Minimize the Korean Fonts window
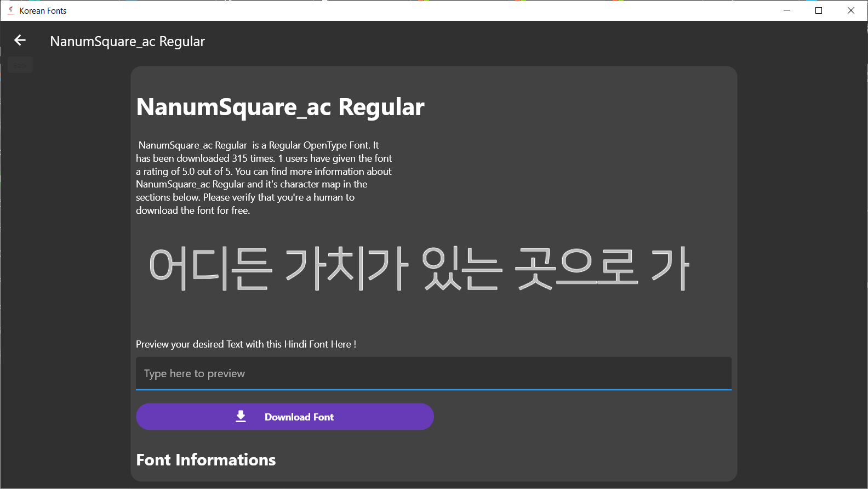The height and width of the screenshot is (489, 868). 787,10
